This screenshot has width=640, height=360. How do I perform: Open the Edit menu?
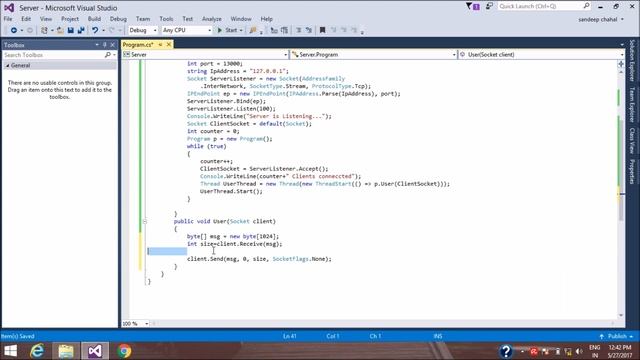click(x=26, y=19)
